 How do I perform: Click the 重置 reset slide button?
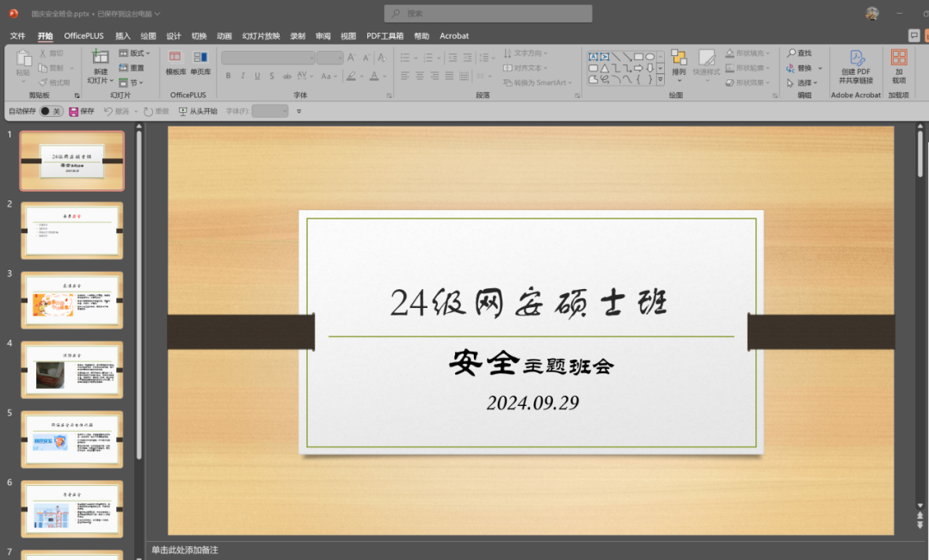pos(132,68)
